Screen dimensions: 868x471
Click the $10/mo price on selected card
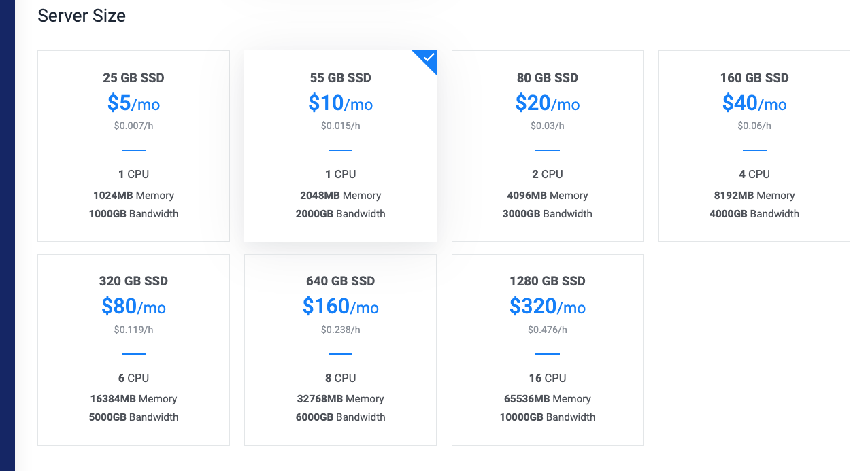pos(340,103)
